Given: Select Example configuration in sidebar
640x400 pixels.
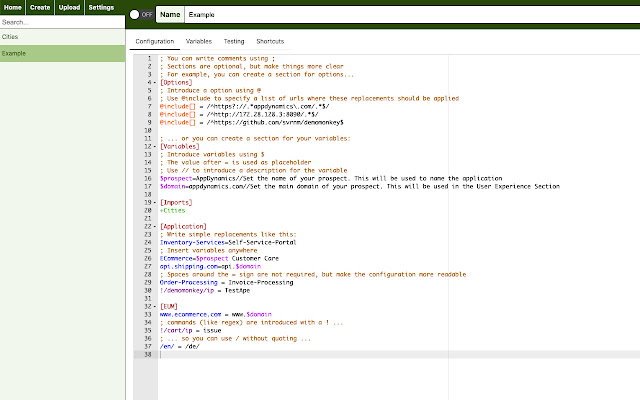Looking at the screenshot, I should [62, 52].
